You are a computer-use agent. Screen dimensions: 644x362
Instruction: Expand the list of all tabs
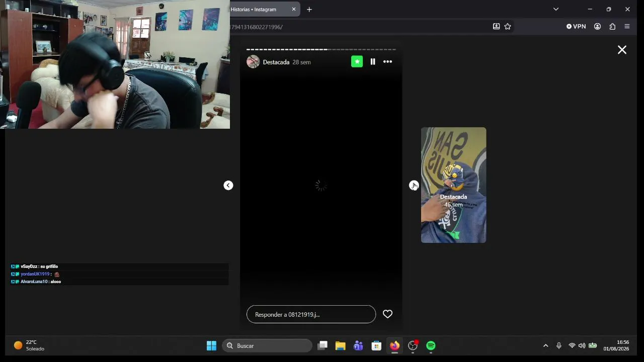click(x=556, y=9)
